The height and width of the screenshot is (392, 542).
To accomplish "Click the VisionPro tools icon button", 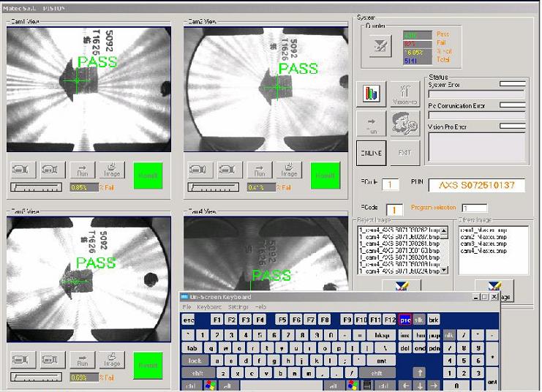I will pos(404,94).
